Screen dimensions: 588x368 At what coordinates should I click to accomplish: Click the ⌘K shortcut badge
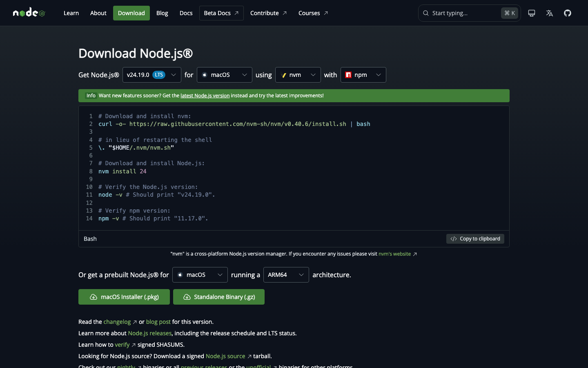(510, 13)
